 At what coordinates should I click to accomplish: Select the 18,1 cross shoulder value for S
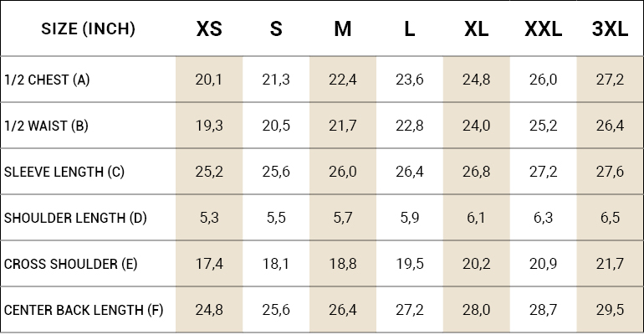pyautogui.click(x=276, y=265)
